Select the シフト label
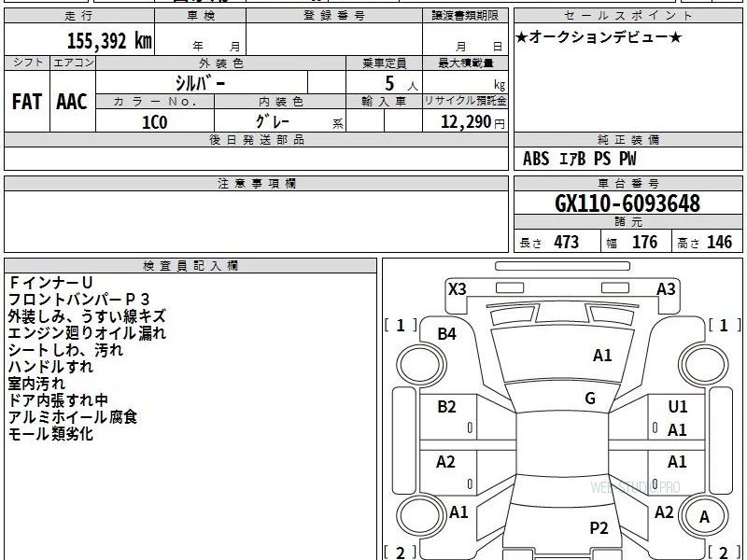 (x=28, y=63)
